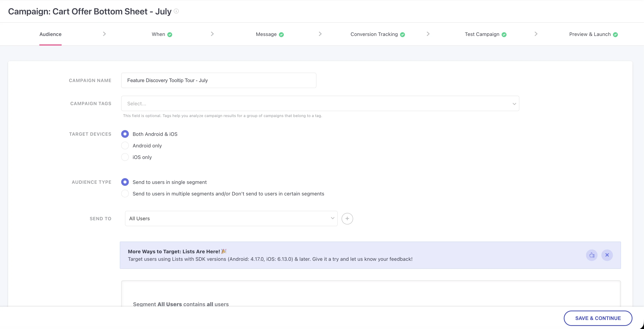Click the 'More Ways to Target' banner heading
The width and height of the screenshot is (644, 329).
pos(174,251)
